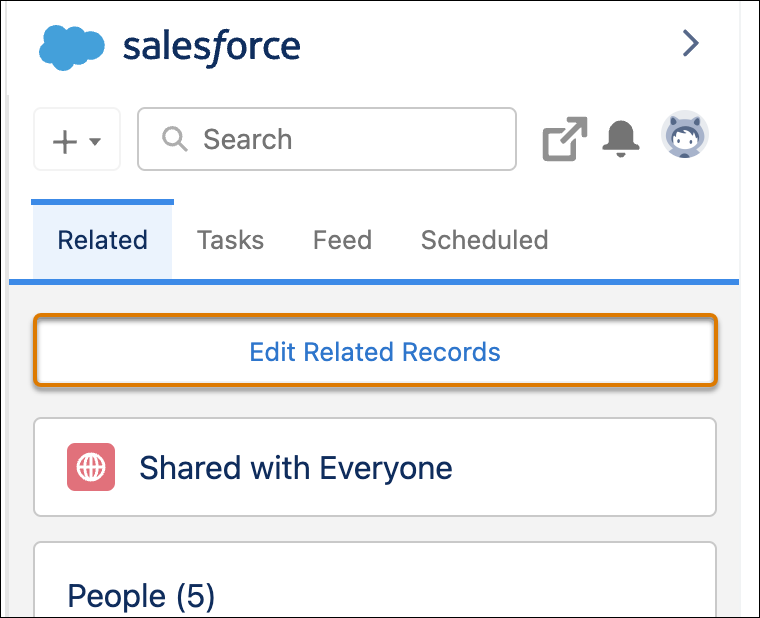
Task: Open notifications bell icon
Action: (621, 139)
